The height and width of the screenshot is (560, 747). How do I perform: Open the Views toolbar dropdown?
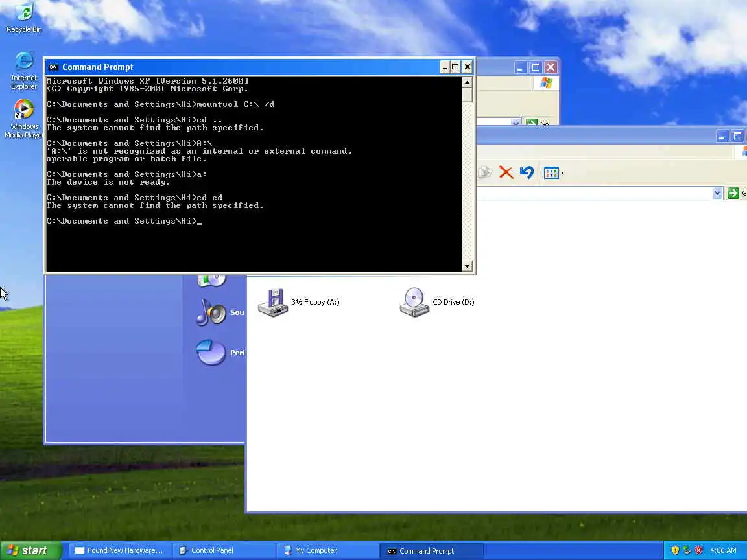[x=554, y=173]
